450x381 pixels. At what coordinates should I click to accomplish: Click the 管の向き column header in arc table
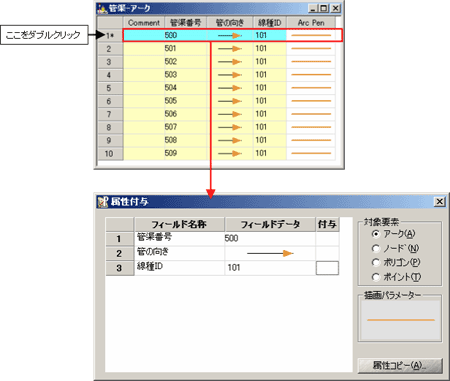click(x=230, y=23)
